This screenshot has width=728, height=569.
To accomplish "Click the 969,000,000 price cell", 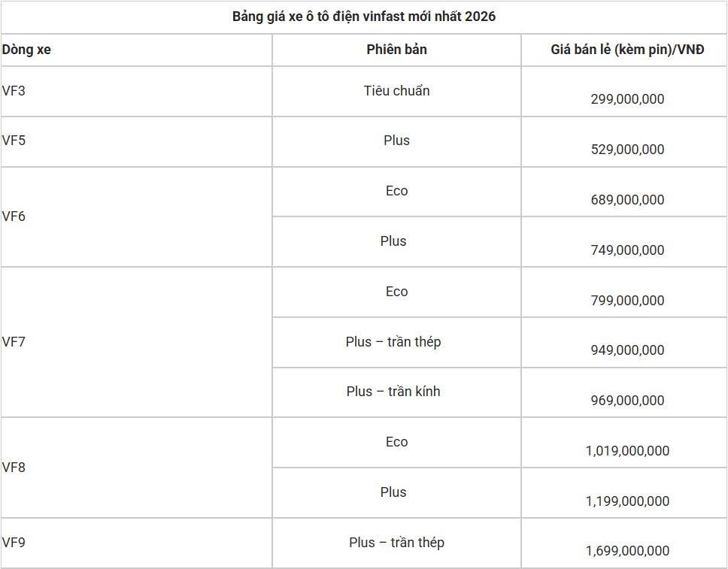I will pos(627,401).
